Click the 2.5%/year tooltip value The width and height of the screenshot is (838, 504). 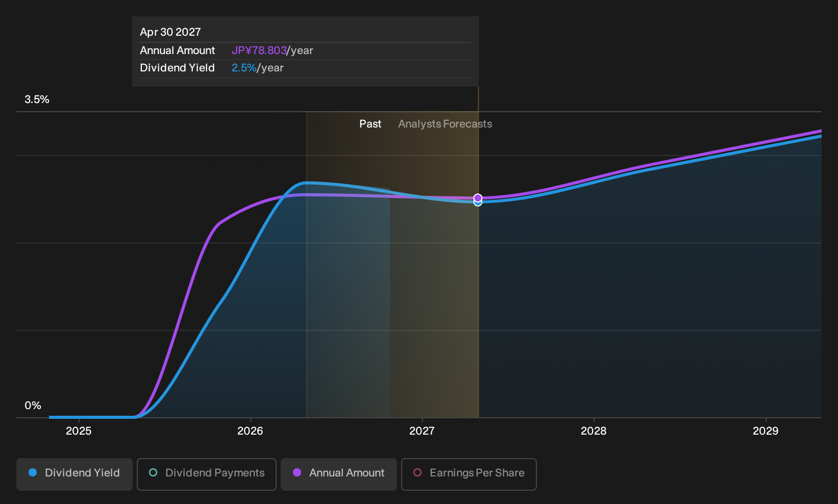pos(258,68)
